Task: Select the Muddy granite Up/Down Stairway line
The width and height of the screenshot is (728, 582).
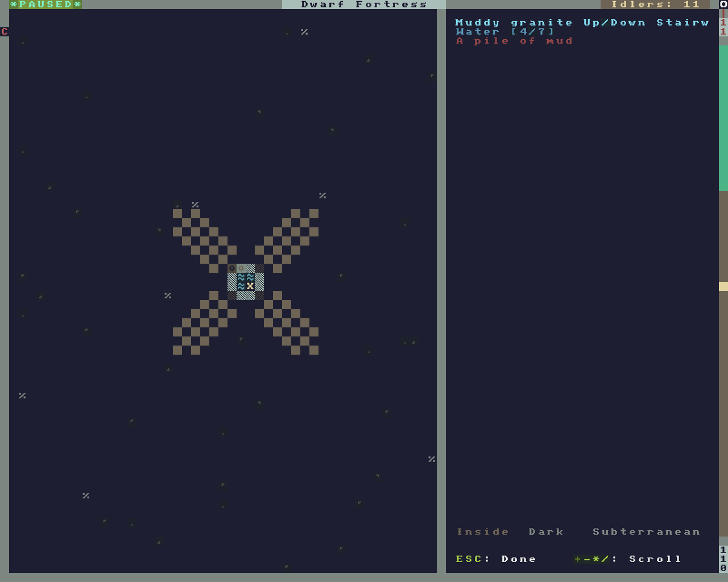Action: pos(582,23)
